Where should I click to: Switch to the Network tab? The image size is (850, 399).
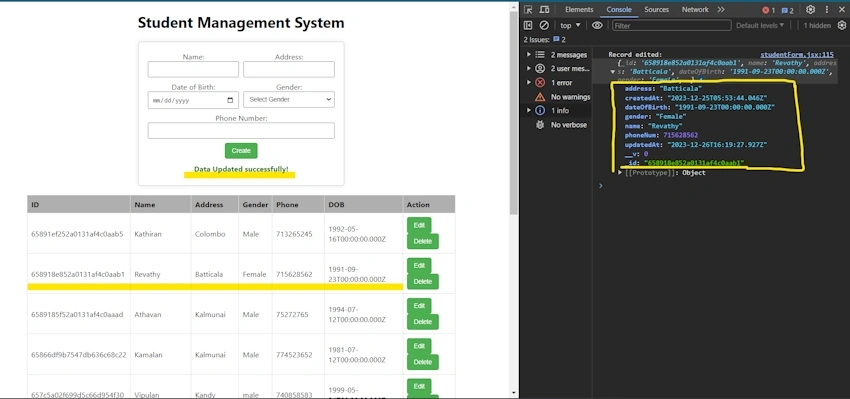695,10
